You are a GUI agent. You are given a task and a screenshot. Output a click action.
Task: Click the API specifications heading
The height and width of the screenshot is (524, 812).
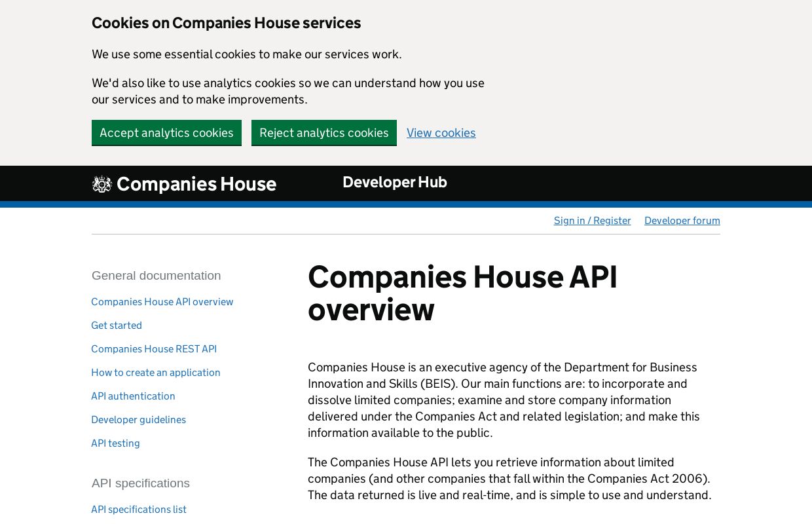(141, 483)
